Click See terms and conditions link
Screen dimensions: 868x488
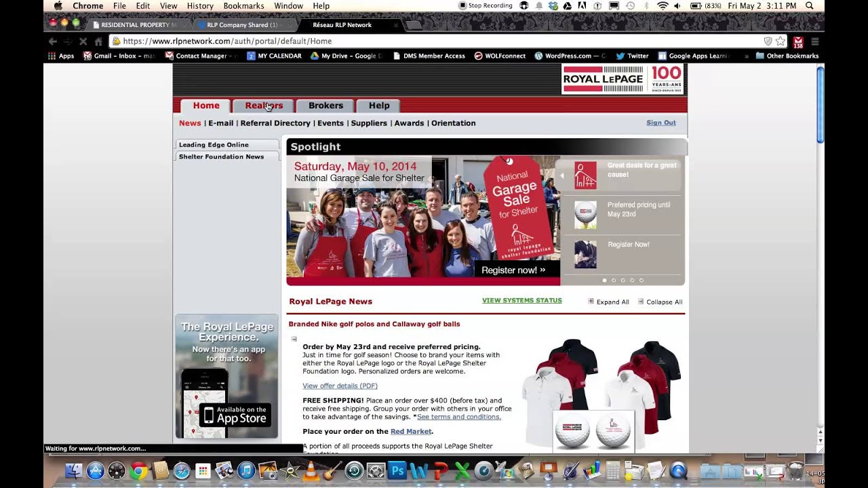pos(459,417)
